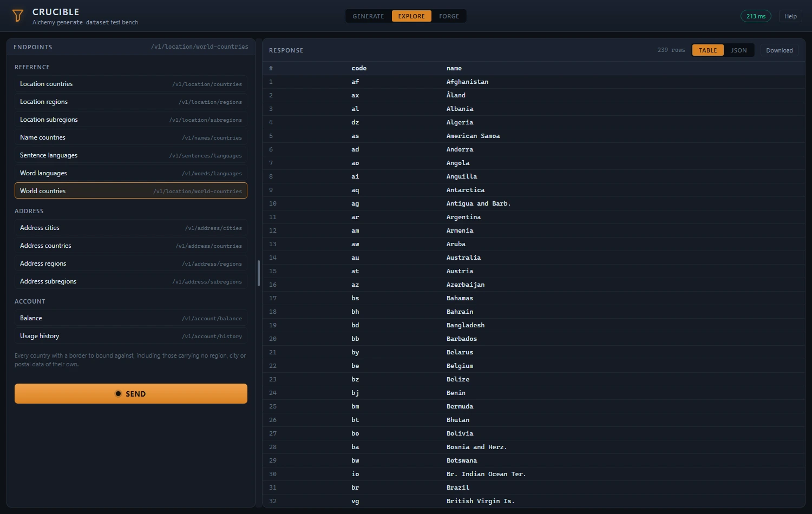Screen dimensions: 812x514
Task: Select the Address countries endpoint
Action: point(131,246)
